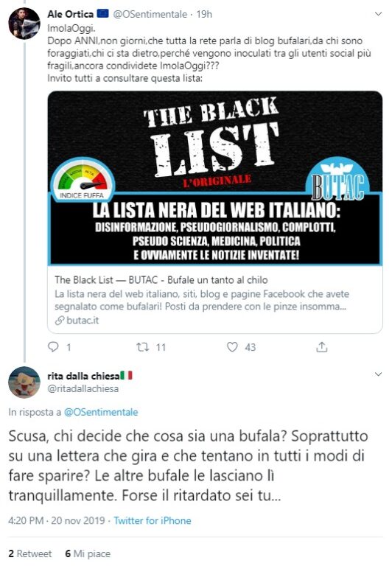
Task: Open The Black List BUTAC card title
Action: [161, 280]
